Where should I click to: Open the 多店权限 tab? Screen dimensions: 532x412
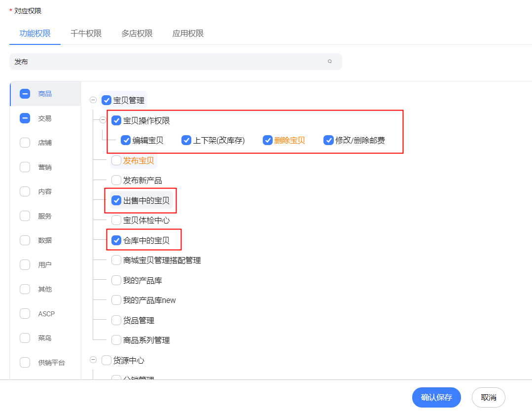pos(137,34)
